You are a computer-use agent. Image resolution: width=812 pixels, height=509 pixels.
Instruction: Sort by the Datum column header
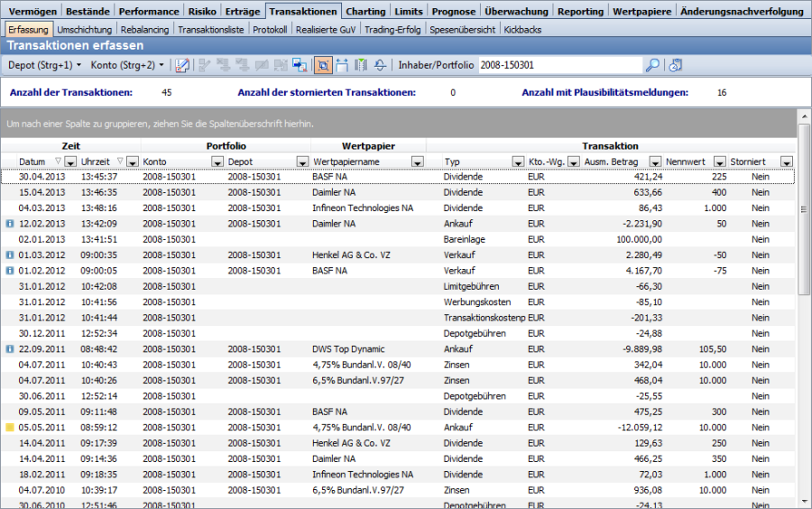coord(32,162)
